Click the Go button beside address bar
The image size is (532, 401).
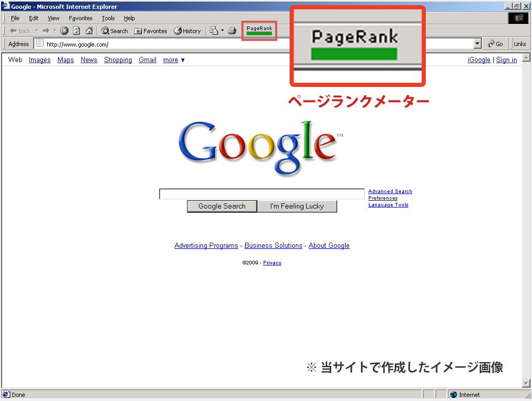point(495,44)
